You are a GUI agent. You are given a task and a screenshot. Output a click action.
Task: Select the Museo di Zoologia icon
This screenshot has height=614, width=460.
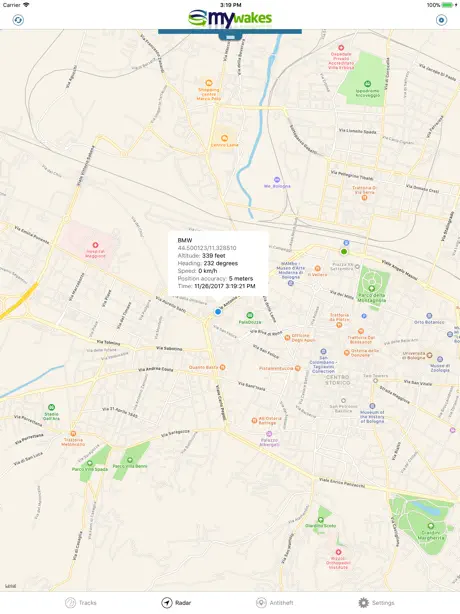pyautogui.click(x=440, y=359)
